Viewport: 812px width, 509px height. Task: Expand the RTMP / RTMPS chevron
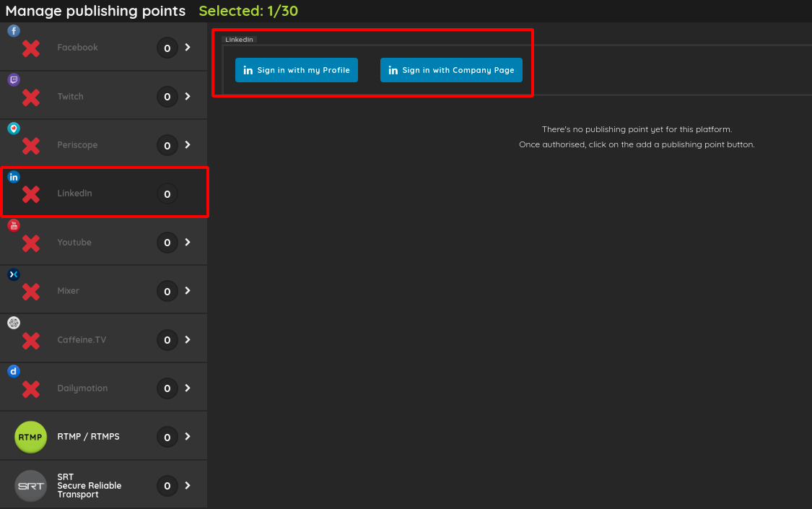[188, 437]
